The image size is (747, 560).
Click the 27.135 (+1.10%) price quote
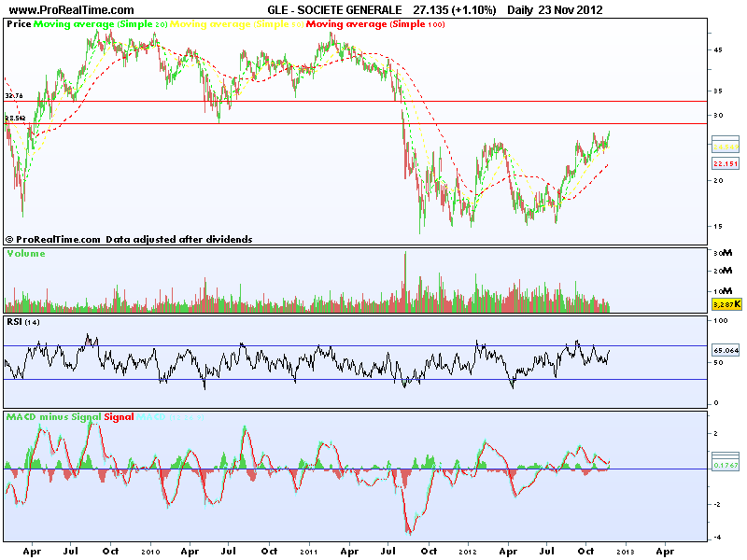(x=455, y=9)
